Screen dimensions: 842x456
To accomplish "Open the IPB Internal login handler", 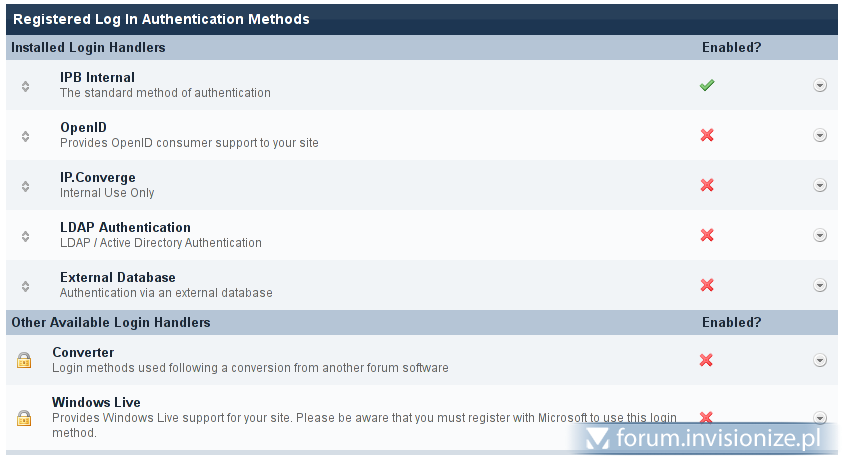I will pos(97,77).
